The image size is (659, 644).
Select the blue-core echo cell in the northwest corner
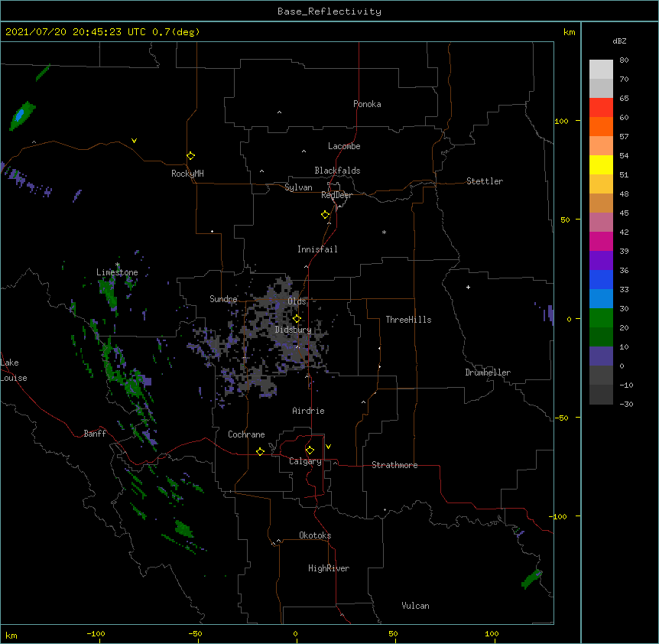[x=22, y=115]
